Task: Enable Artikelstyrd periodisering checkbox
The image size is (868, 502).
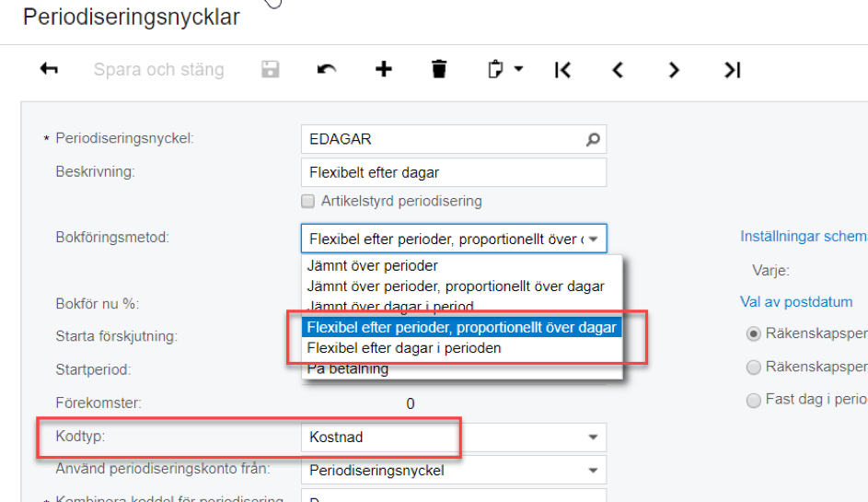Action: (308, 201)
